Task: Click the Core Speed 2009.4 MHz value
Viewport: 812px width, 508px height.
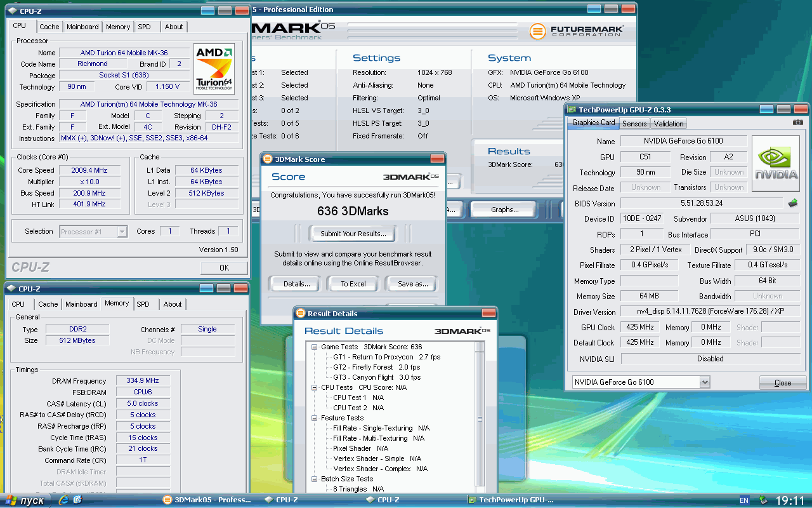Action: [89, 170]
